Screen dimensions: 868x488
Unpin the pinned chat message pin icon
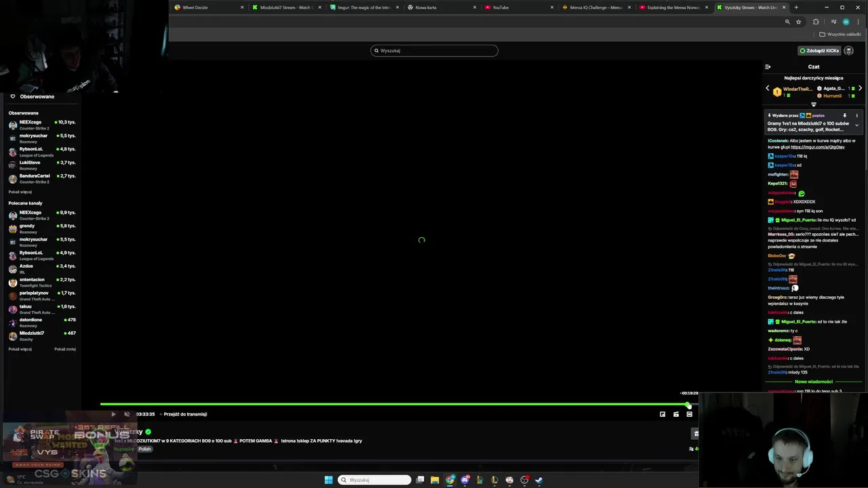[x=845, y=116]
